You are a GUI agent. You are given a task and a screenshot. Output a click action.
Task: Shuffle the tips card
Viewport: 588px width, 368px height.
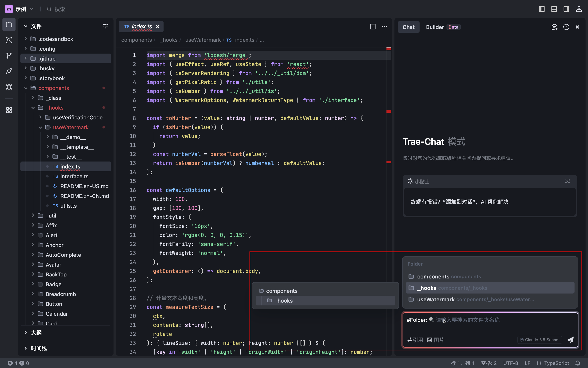coord(568,181)
